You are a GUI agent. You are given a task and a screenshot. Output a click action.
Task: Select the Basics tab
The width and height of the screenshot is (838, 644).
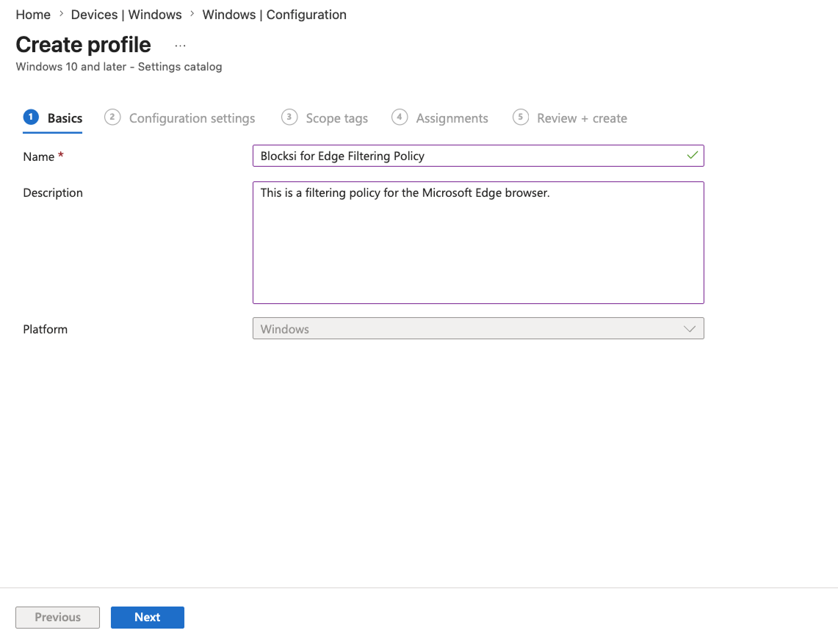52,118
